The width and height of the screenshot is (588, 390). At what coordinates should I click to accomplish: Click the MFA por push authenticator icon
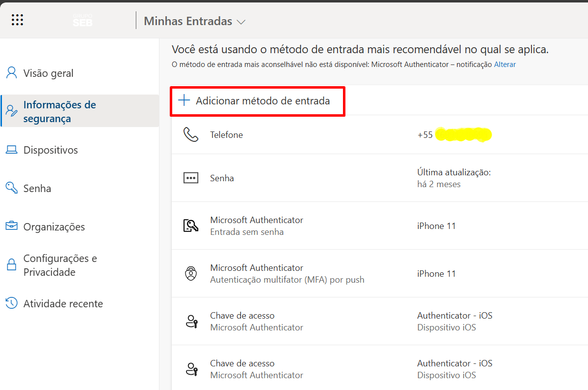[x=191, y=273]
